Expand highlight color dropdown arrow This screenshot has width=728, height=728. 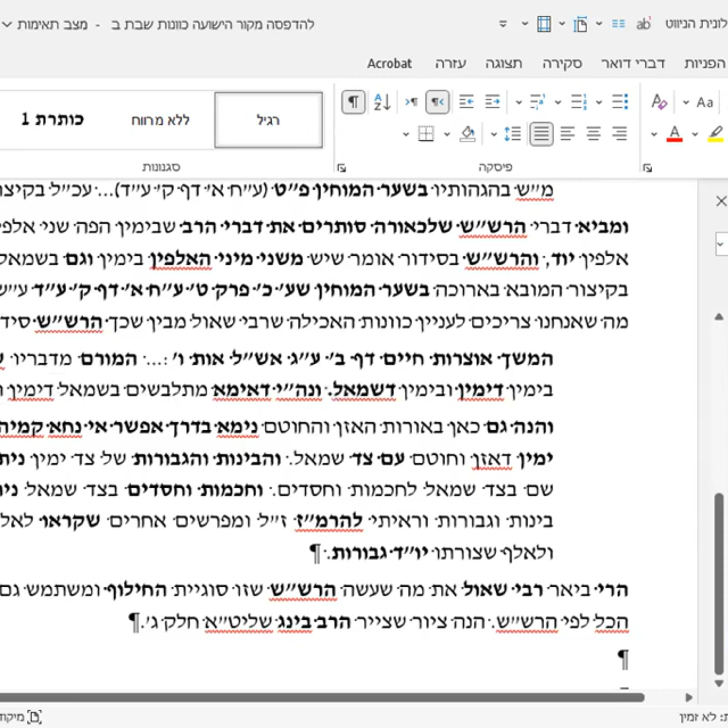coord(695,134)
